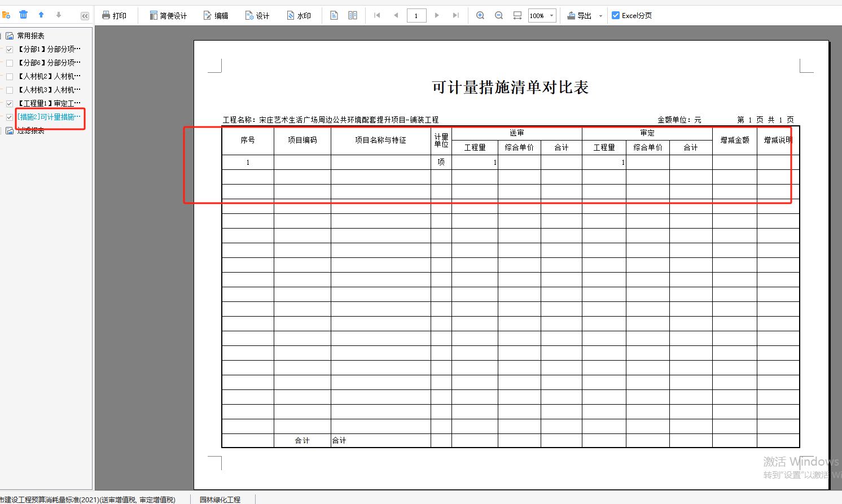Click the 项目名称与特征 column header
This screenshot has height=504, width=842.
(381, 140)
